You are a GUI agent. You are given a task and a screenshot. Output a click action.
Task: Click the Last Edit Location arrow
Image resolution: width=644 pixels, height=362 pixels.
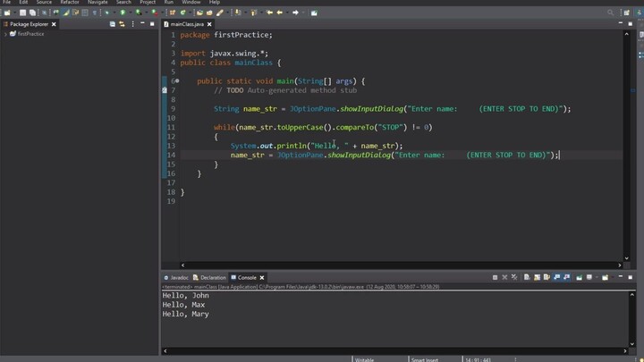coord(269,13)
